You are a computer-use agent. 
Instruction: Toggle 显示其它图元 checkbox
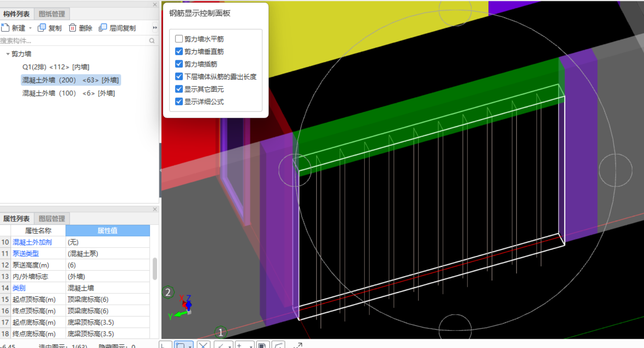click(179, 89)
